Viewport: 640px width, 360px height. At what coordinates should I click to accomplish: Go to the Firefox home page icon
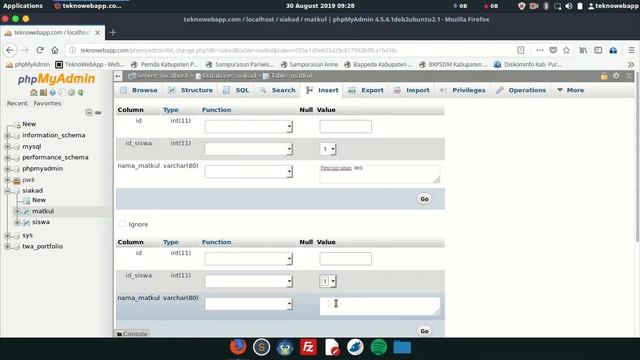[x=55, y=50]
